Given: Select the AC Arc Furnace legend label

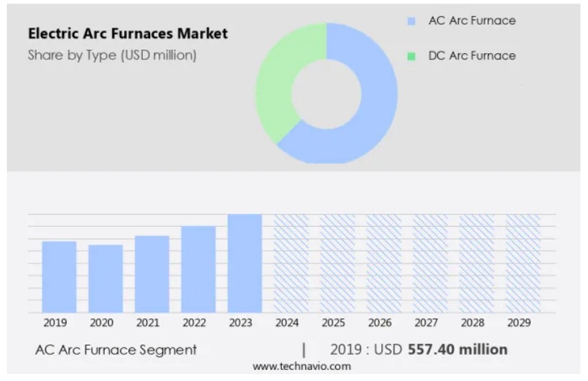Looking at the screenshot, I should click(x=472, y=21).
